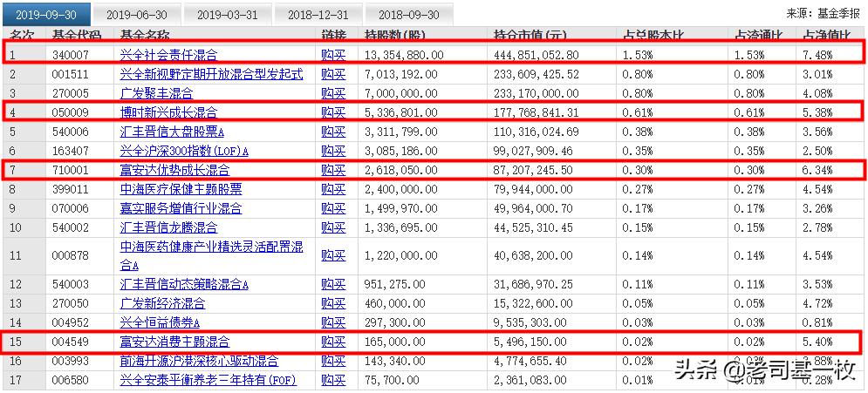
Task: Open fund link 汇丰晋信龙腾混合
Action: [x=169, y=227]
